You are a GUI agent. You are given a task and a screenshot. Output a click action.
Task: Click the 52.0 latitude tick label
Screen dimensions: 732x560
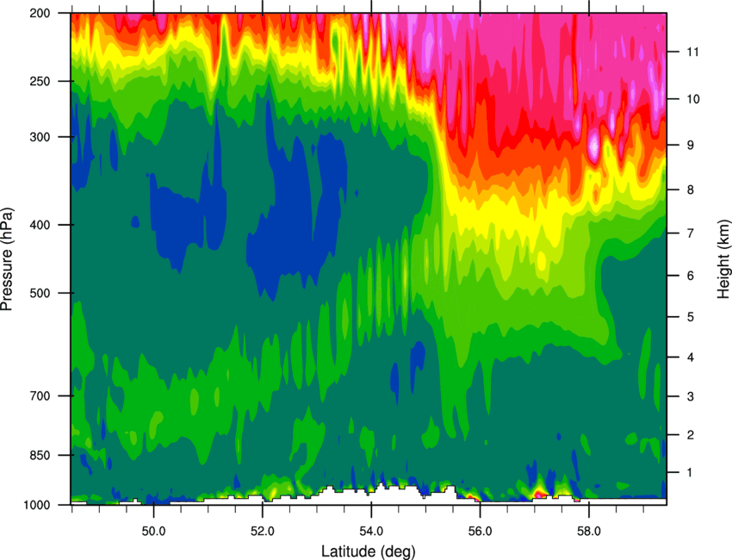pos(263,532)
